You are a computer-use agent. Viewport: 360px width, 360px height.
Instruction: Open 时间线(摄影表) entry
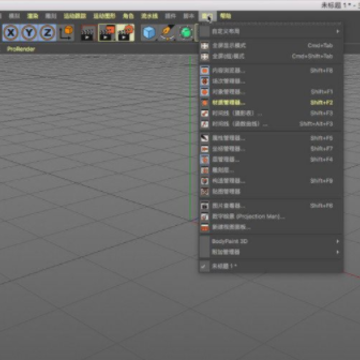tap(271, 113)
